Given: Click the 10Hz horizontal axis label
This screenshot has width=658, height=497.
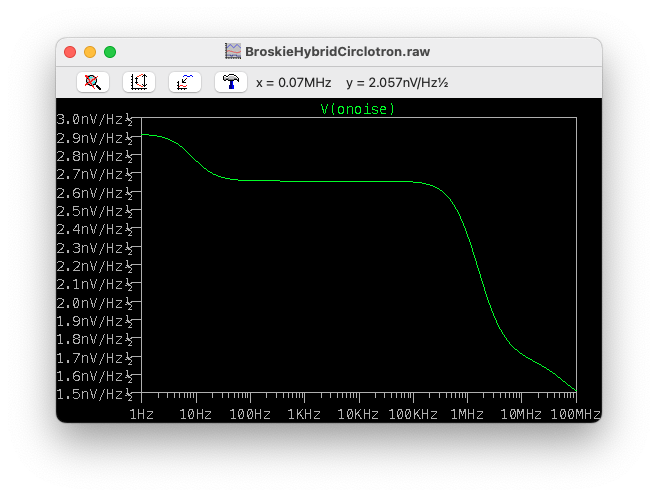Looking at the screenshot, I should click(x=196, y=415).
